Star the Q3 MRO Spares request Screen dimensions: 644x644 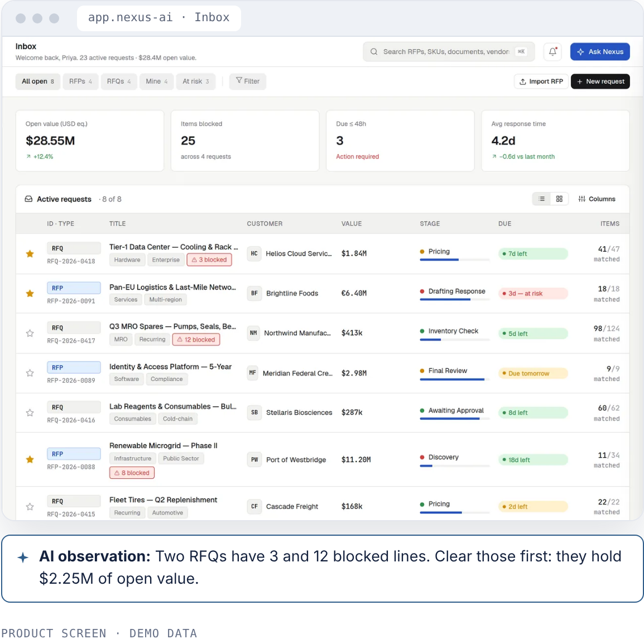coord(30,333)
